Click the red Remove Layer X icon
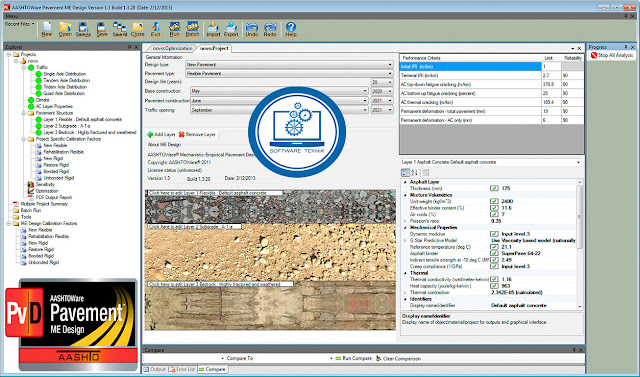 (x=182, y=134)
